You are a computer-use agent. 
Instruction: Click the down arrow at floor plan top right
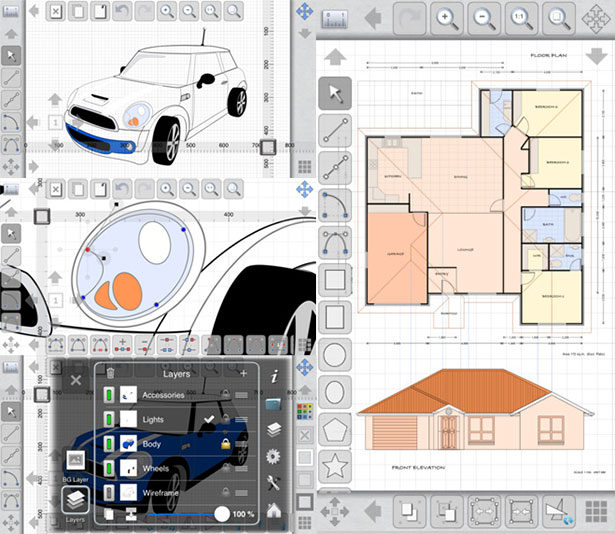[597, 56]
